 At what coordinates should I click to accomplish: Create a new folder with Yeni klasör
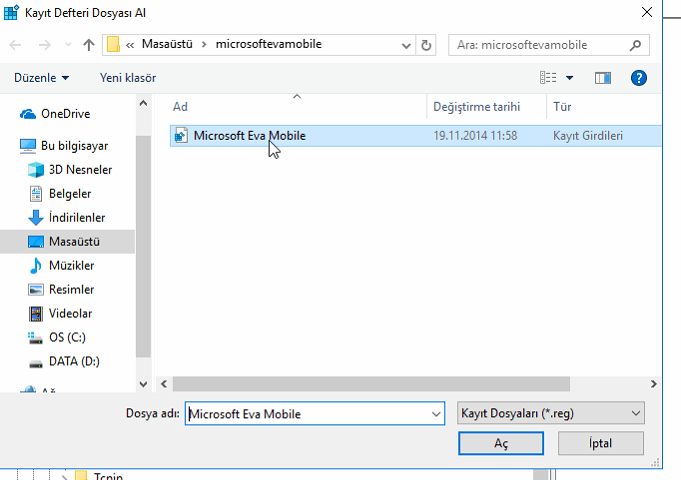point(128,78)
